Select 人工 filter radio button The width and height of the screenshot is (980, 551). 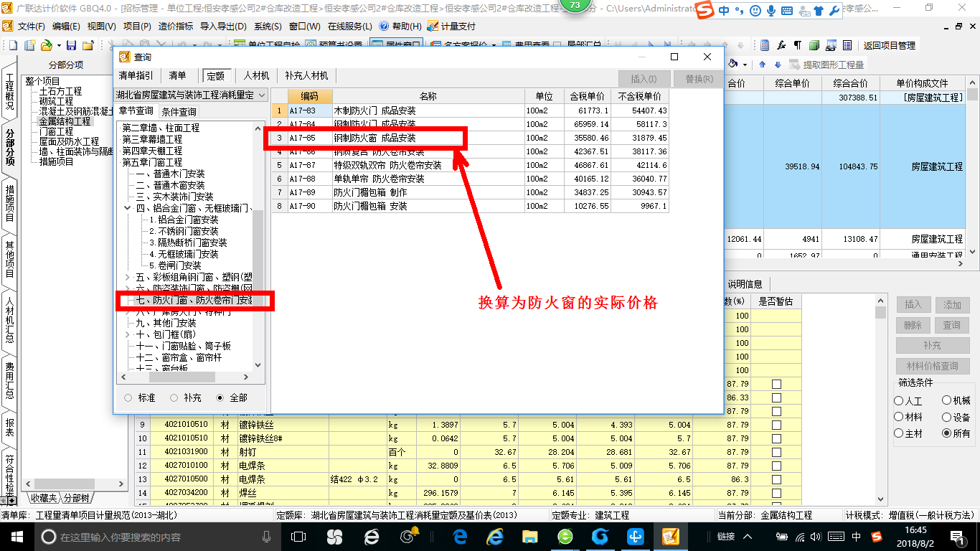pyautogui.click(x=899, y=401)
